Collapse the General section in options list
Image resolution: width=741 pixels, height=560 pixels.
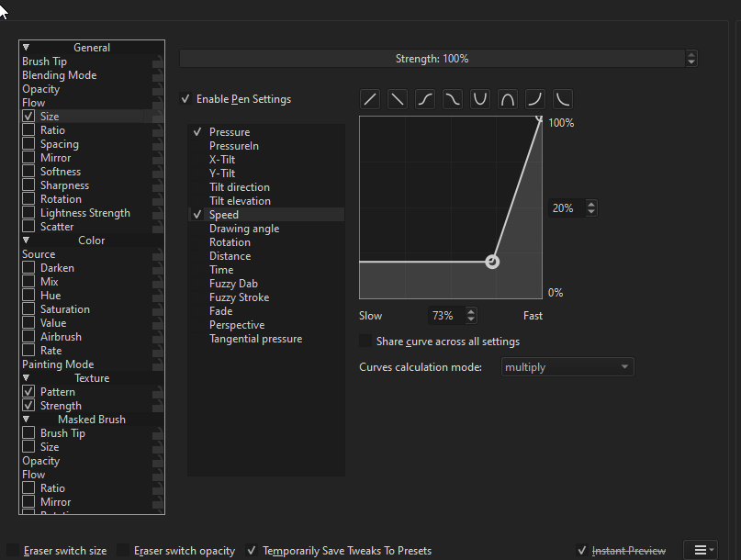(27, 48)
